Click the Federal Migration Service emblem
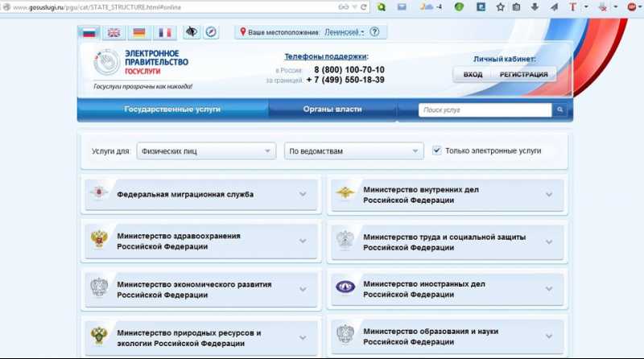The height and width of the screenshot is (359, 644). [99, 192]
